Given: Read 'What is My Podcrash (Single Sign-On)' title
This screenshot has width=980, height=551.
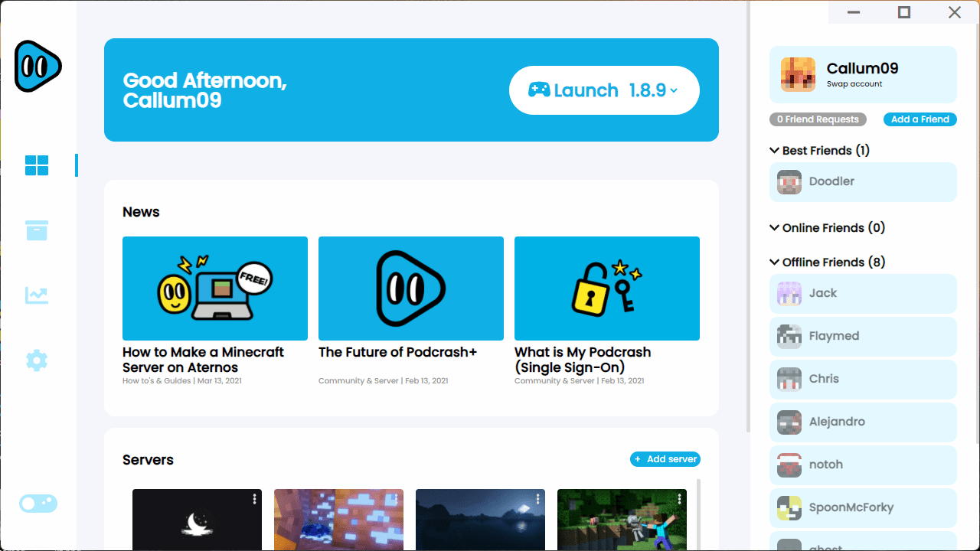Looking at the screenshot, I should (583, 360).
